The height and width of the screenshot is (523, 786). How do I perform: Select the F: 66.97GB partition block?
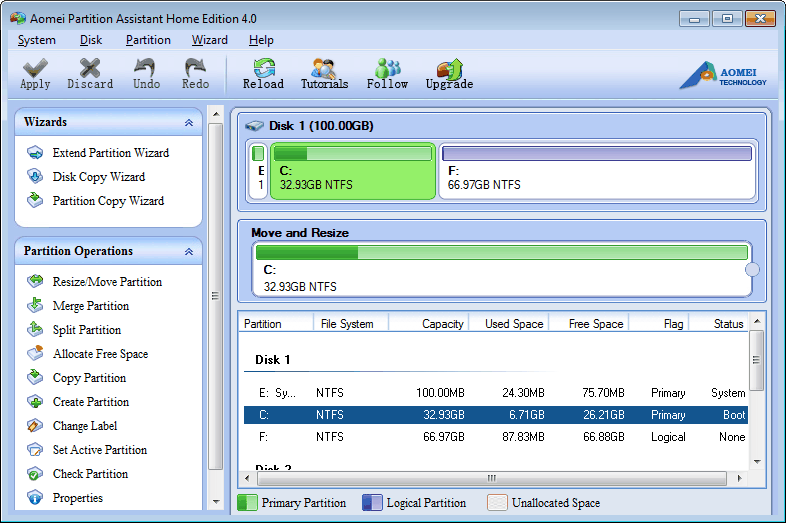597,171
